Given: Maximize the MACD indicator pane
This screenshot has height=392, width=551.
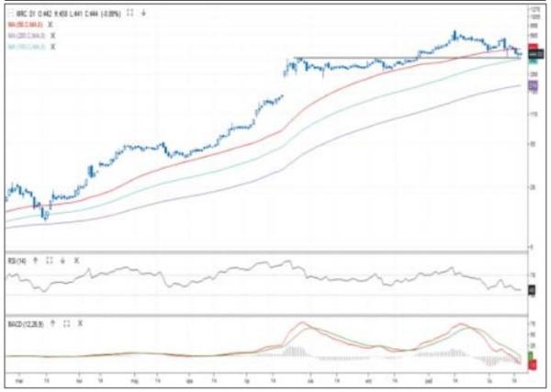Looking at the screenshot, I should [66, 323].
